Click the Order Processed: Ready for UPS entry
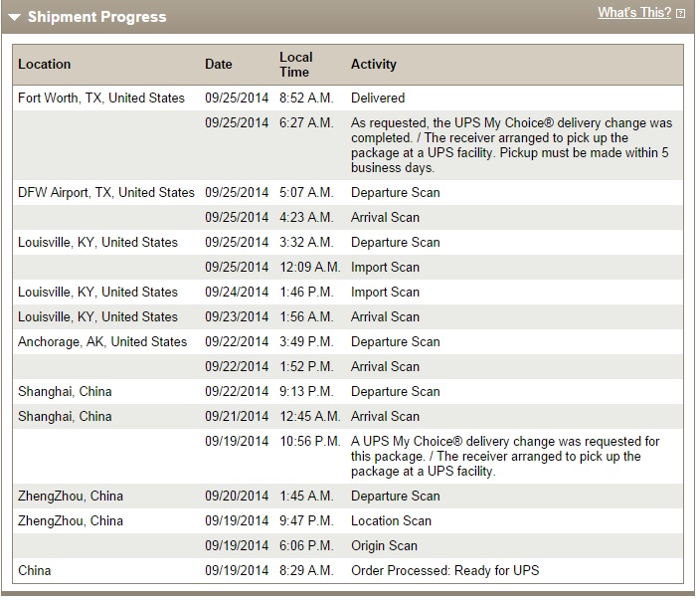700x600 pixels. click(445, 570)
